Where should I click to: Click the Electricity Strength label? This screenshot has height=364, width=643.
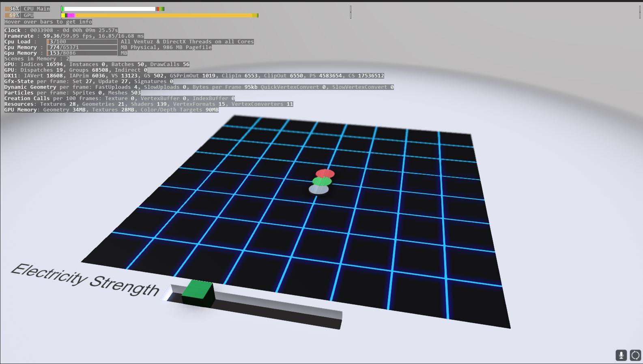coord(85,280)
